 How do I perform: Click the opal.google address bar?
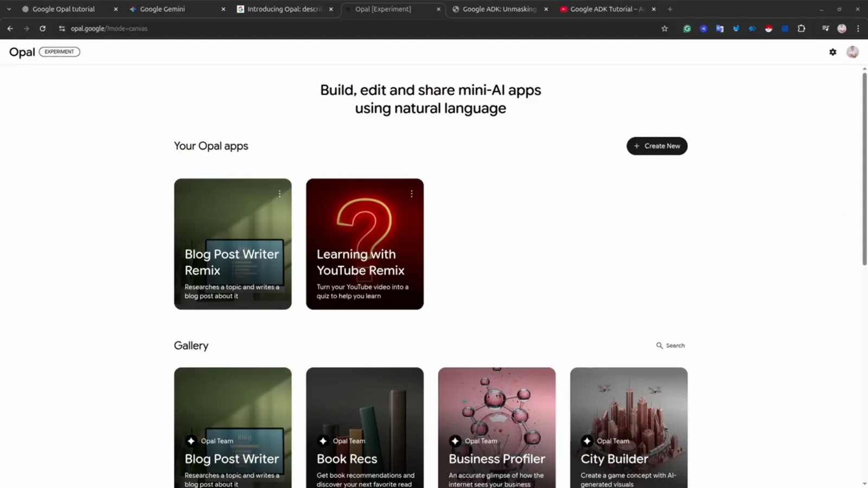pos(358,29)
